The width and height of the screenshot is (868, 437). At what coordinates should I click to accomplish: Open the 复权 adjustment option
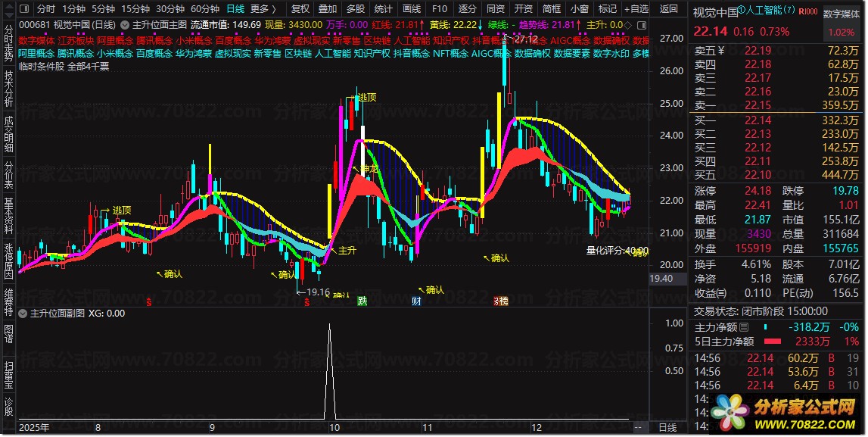pyautogui.click(x=300, y=9)
